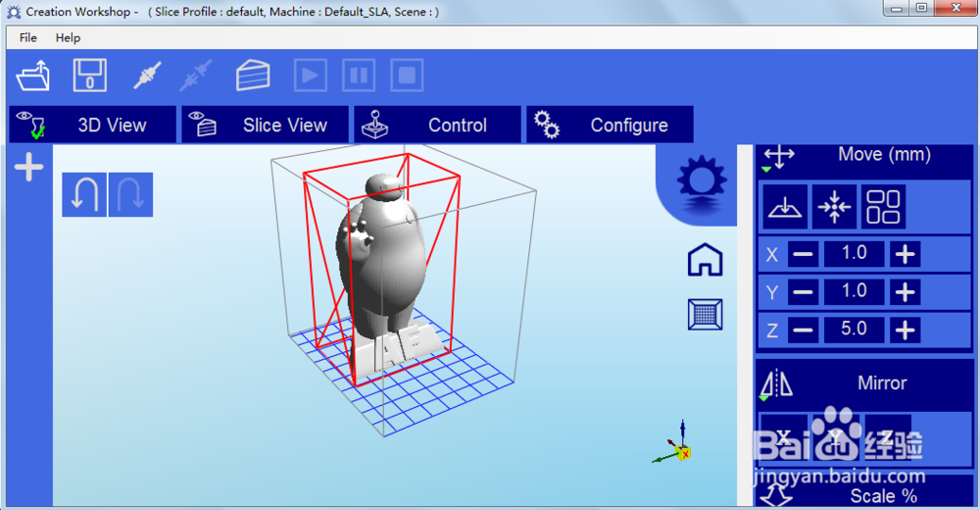Decrease the Z move with the minus button
Viewport: 980px width, 510px height.
point(804,330)
